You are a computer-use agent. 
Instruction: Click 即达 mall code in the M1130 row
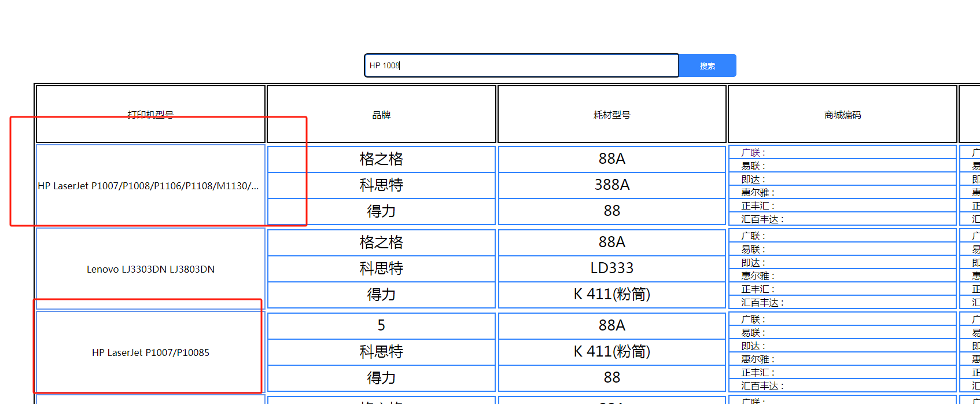click(842, 179)
